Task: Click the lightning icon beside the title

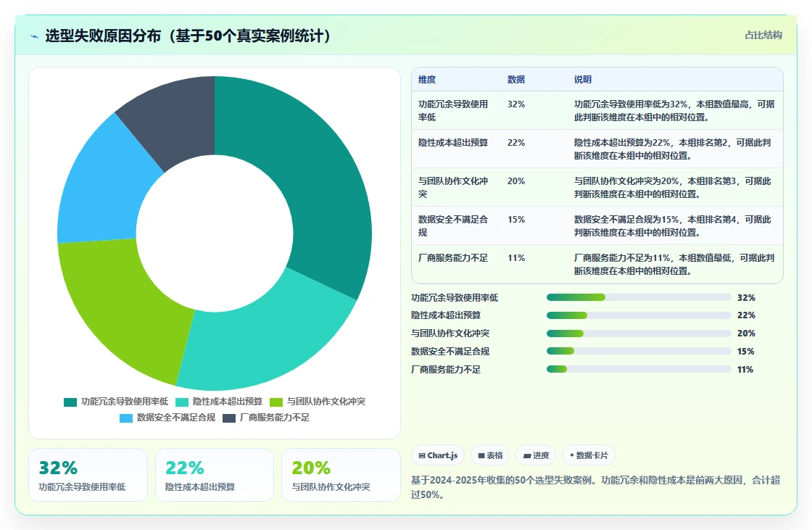Action: (34, 36)
